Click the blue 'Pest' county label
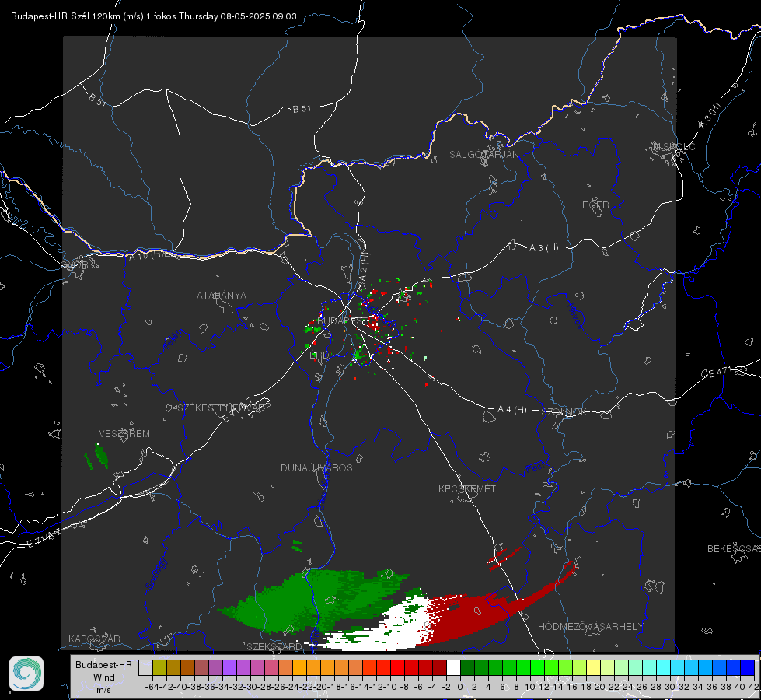This screenshot has width=761, height=700. (x=536, y=468)
